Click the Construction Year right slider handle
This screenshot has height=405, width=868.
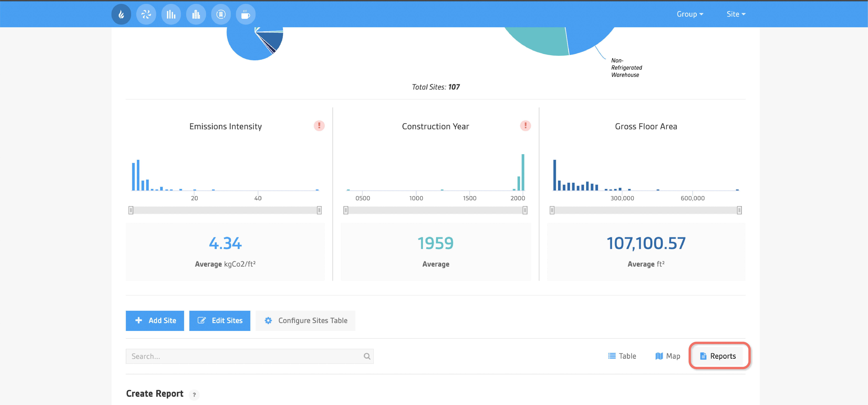point(525,210)
